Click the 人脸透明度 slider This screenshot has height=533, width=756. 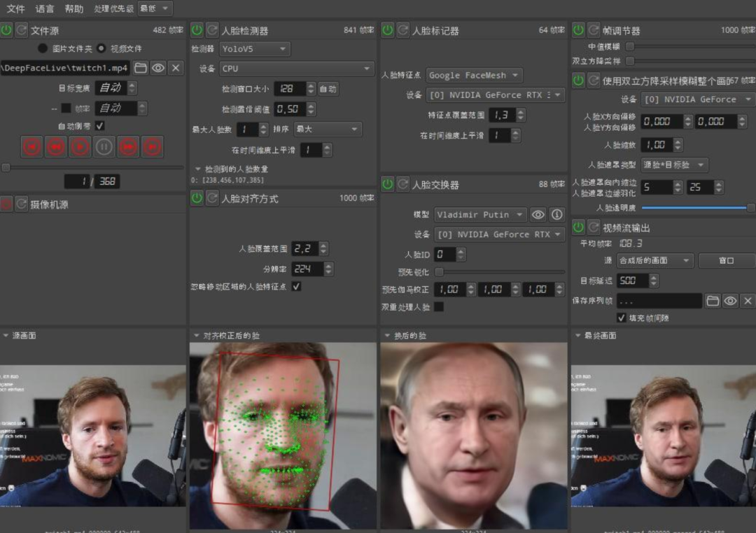(x=697, y=208)
